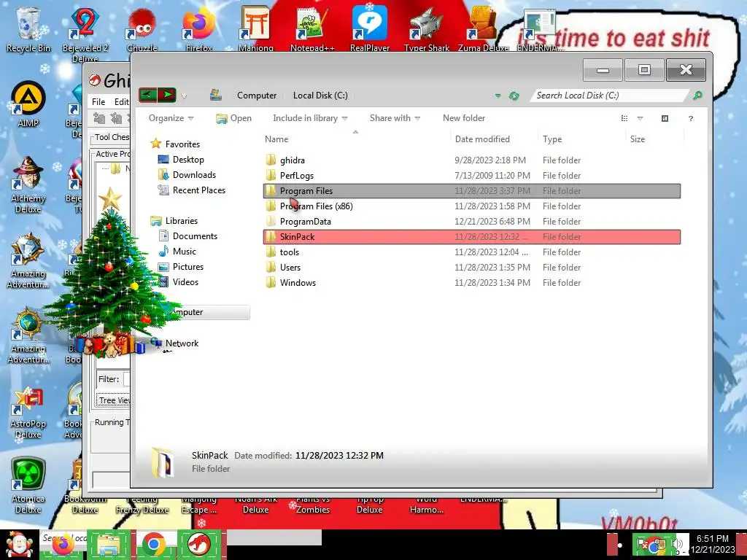This screenshot has height=560, width=747.
Task: Select Documents library
Action: 195,236
